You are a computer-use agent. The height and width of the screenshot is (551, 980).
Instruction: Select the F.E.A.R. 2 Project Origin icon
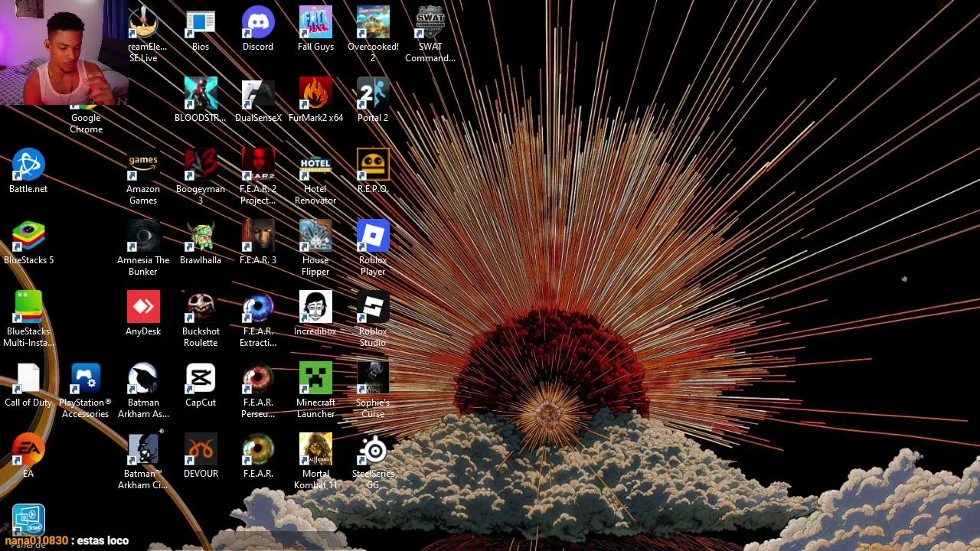pyautogui.click(x=258, y=178)
